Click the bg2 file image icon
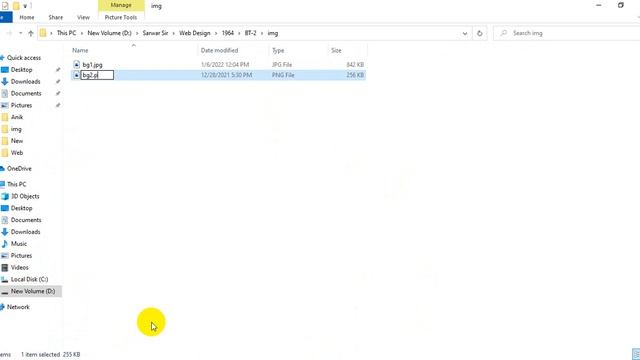This screenshot has height=360, width=640. pyautogui.click(x=76, y=75)
